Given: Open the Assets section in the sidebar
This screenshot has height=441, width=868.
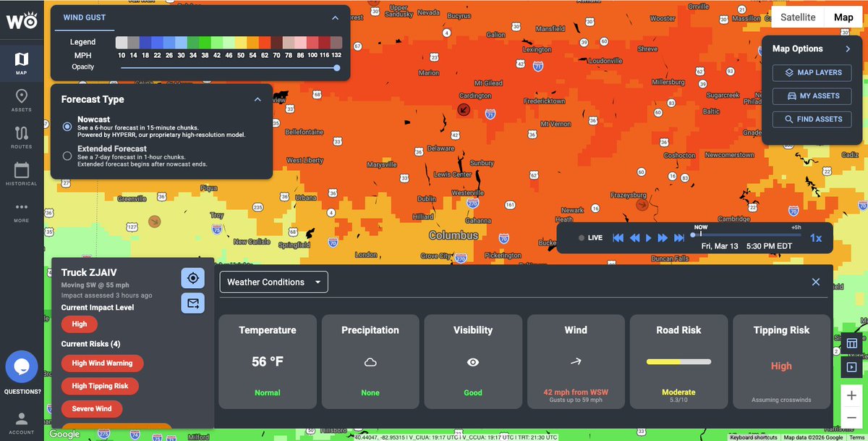Looking at the screenshot, I should (x=22, y=101).
